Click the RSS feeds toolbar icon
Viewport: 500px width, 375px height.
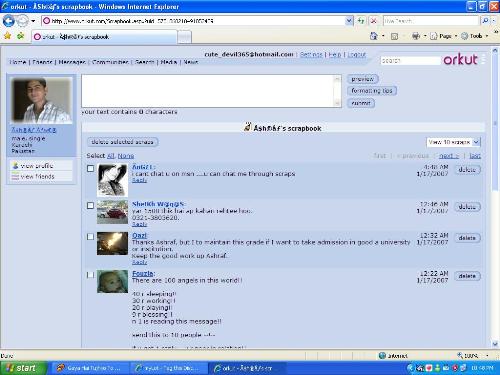(x=394, y=36)
